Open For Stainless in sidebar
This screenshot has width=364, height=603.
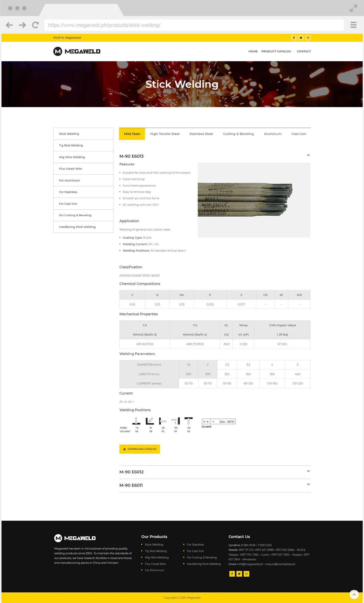(83, 192)
